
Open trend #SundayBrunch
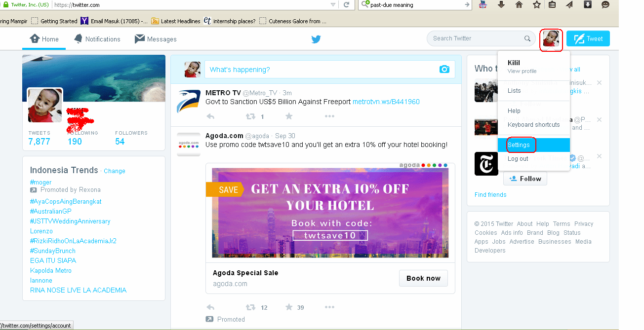[x=53, y=251]
